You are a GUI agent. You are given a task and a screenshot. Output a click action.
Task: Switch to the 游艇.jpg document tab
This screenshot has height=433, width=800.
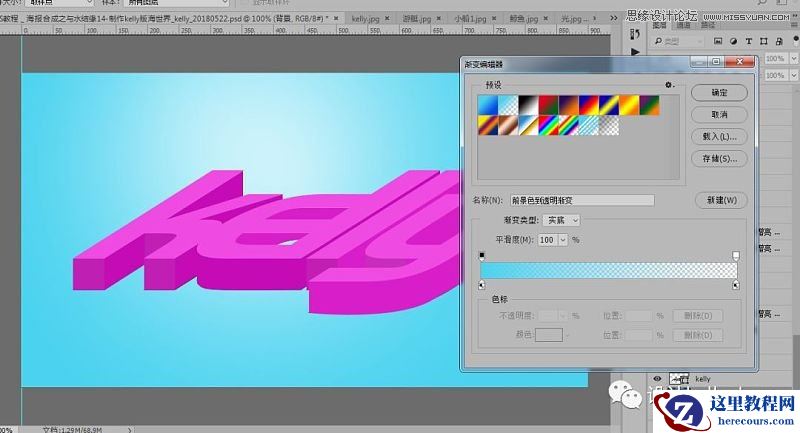pyautogui.click(x=417, y=18)
